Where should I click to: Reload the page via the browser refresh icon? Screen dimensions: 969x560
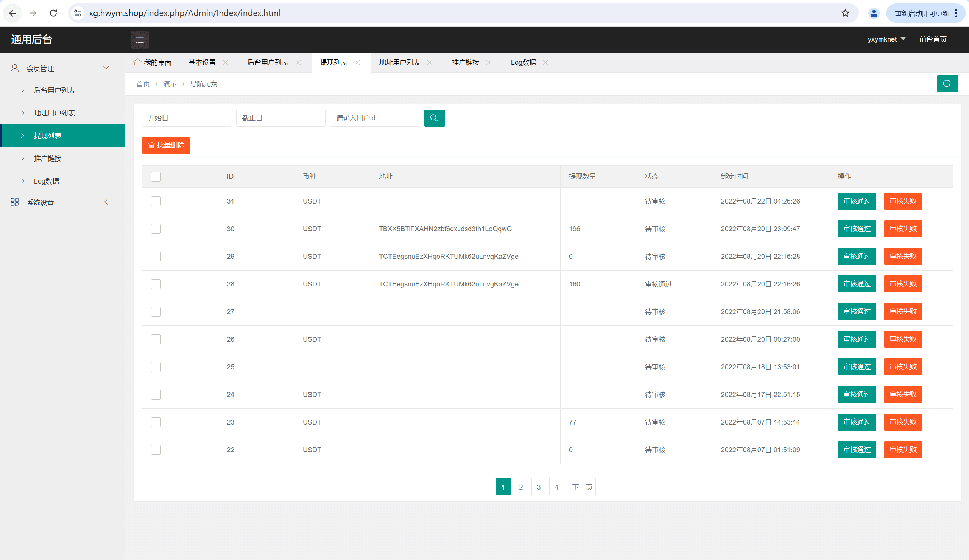53,13
